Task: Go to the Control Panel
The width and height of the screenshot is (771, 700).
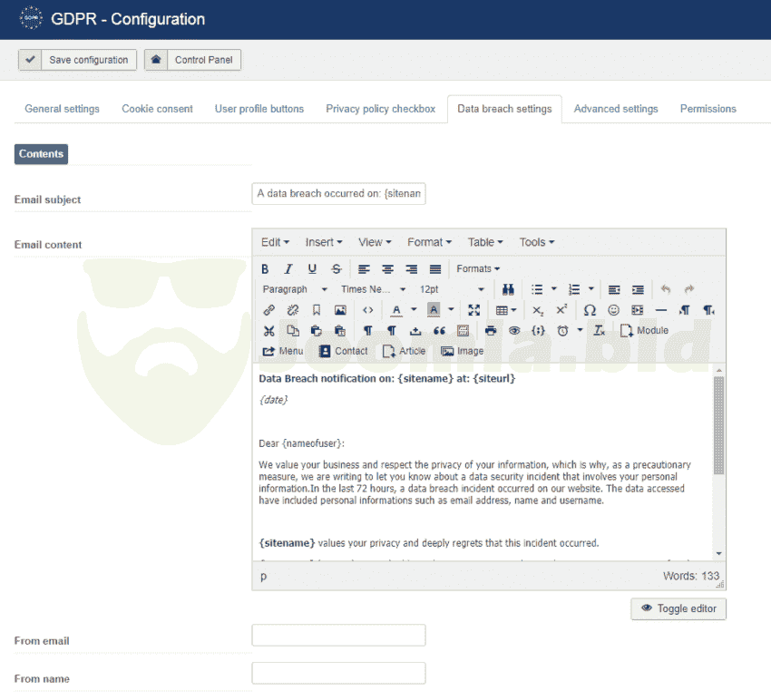Action: [192, 60]
